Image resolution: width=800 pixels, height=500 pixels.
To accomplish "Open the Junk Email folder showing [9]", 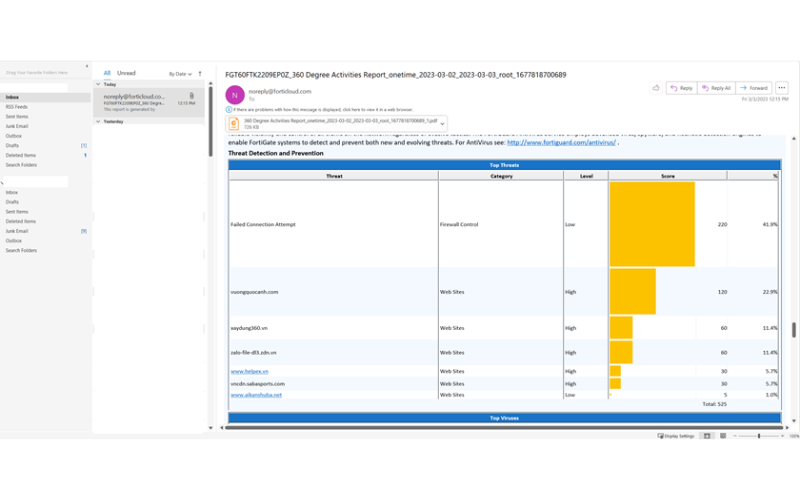I will tap(45, 231).
